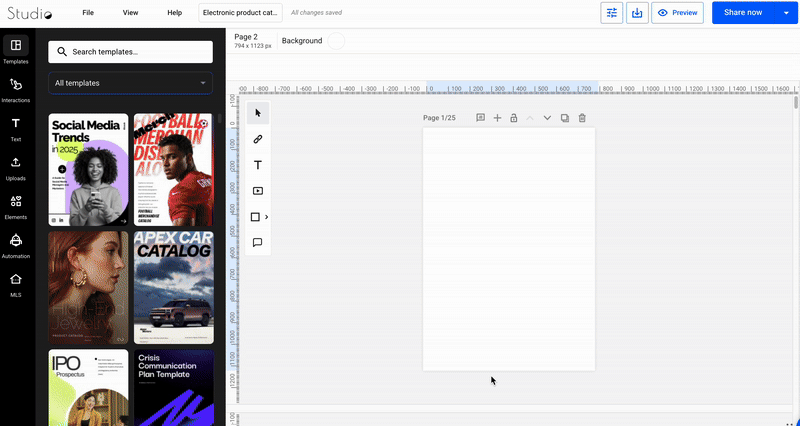The height and width of the screenshot is (426, 800).
Task: Select the video embed tool
Action: (258, 191)
